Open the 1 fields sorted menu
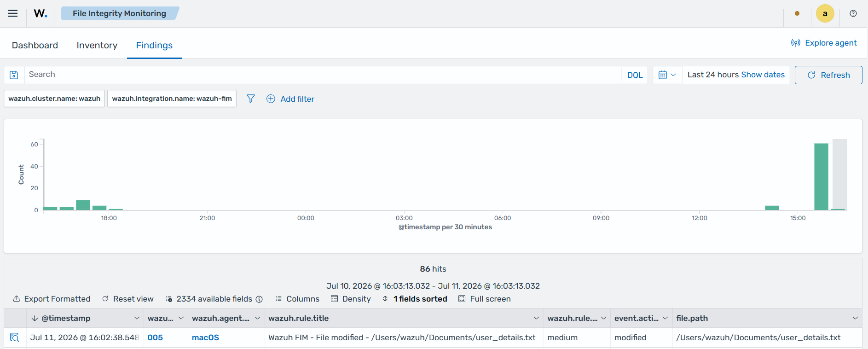This screenshot has height=349, width=868. point(415,299)
